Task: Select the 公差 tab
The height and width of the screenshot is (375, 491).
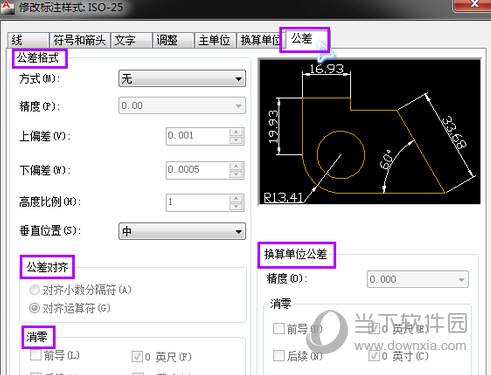Action: point(304,39)
